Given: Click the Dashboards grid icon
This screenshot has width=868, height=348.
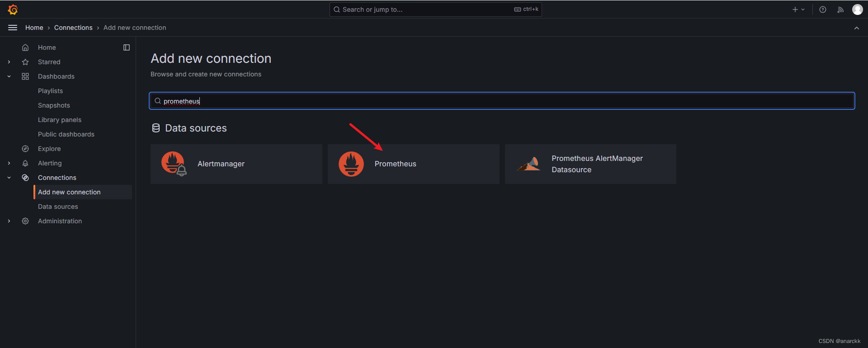Looking at the screenshot, I should coord(25,76).
